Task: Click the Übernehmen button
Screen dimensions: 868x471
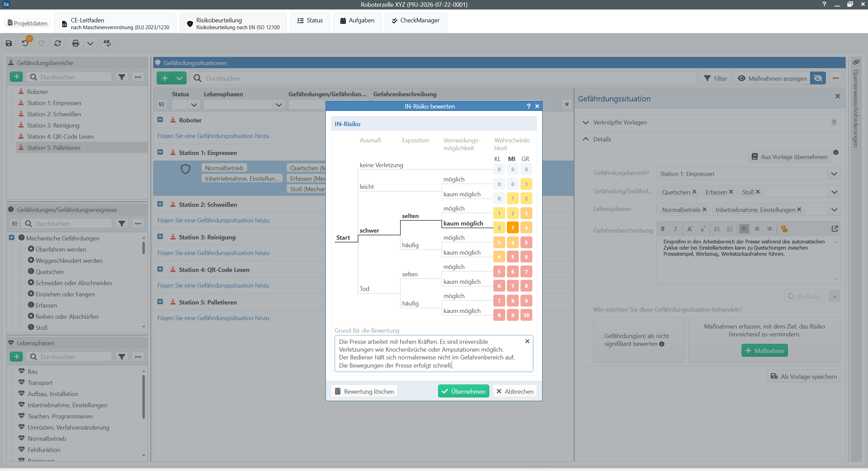Action: pyautogui.click(x=463, y=391)
